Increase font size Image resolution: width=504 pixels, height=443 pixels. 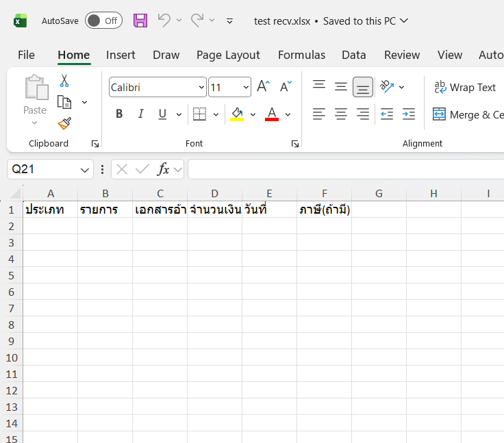263,86
